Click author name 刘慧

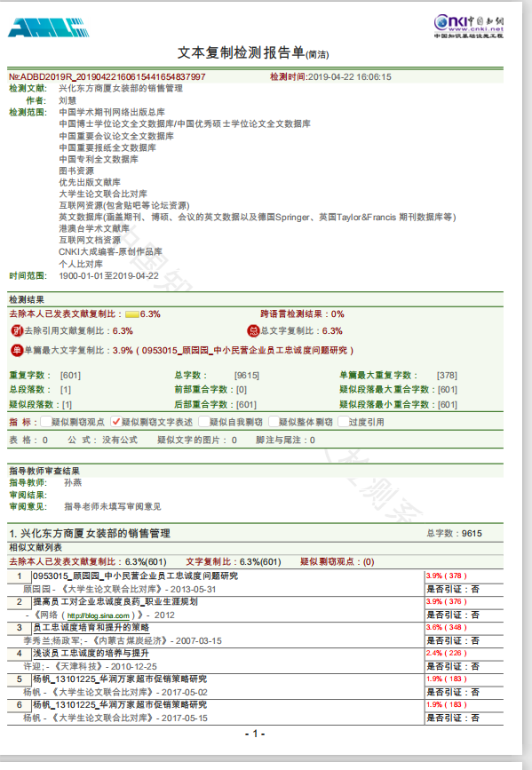[67, 100]
